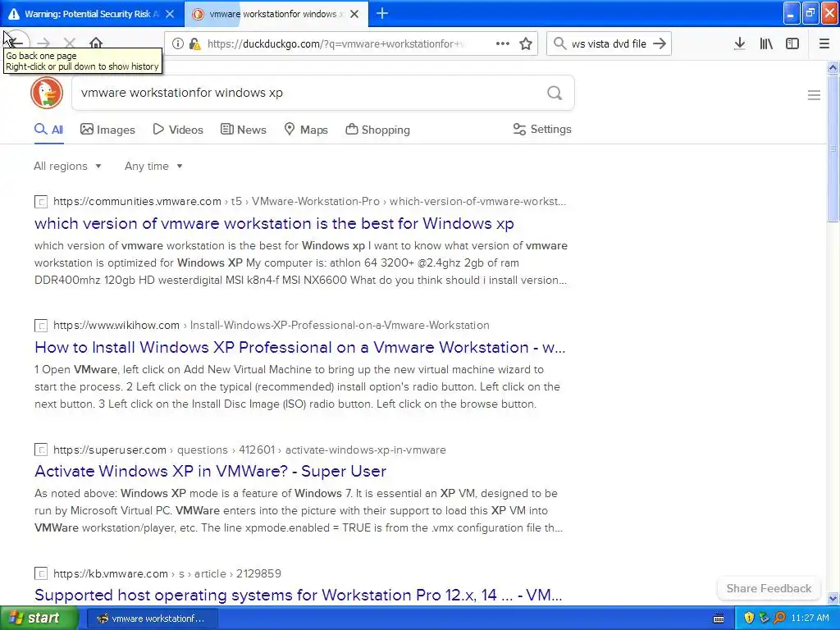840x630 pixels.
Task: Stop loading the page
Action: [70, 43]
